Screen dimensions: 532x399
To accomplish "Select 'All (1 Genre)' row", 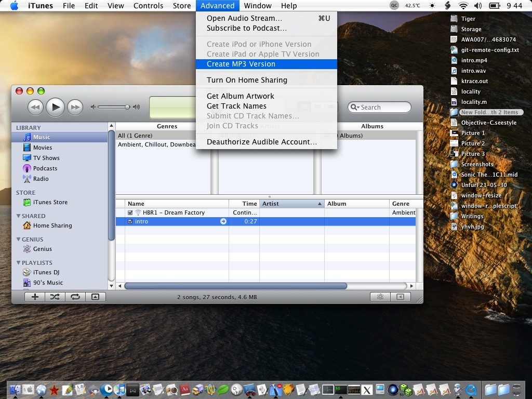I will click(163, 136).
